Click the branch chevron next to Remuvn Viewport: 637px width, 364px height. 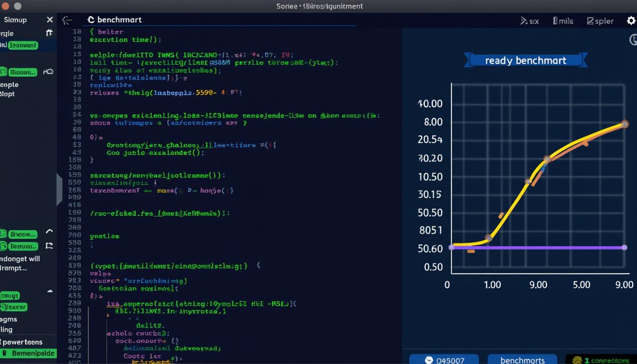49,247
